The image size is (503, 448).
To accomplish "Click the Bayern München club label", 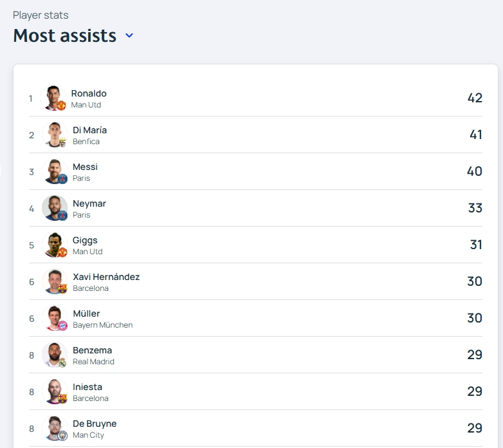I will coord(102,325).
